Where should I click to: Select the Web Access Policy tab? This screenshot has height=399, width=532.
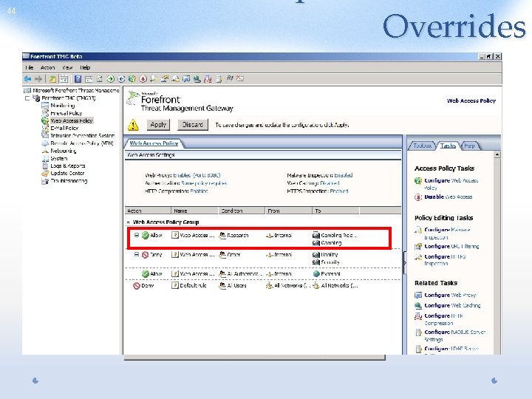154,143
